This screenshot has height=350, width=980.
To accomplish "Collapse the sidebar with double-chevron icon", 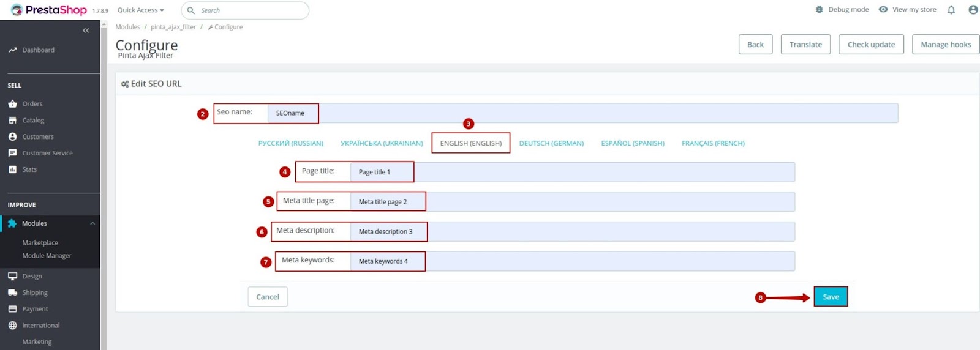I will pyautogui.click(x=86, y=31).
